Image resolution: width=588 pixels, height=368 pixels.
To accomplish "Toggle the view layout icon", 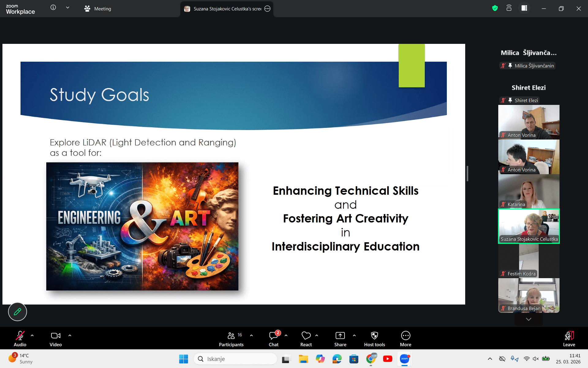I will (524, 8).
